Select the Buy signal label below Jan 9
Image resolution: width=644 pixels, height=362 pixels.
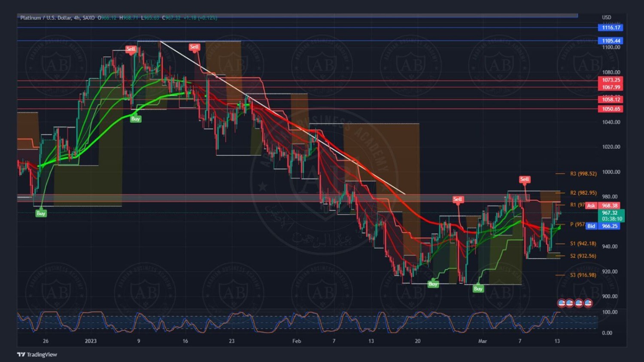(x=136, y=119)
